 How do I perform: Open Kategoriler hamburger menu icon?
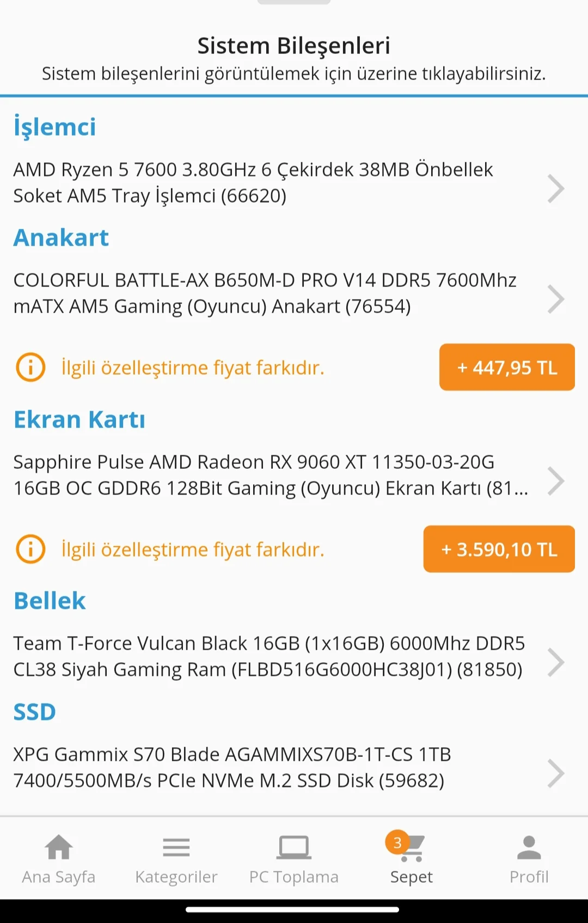coord(176,847)
